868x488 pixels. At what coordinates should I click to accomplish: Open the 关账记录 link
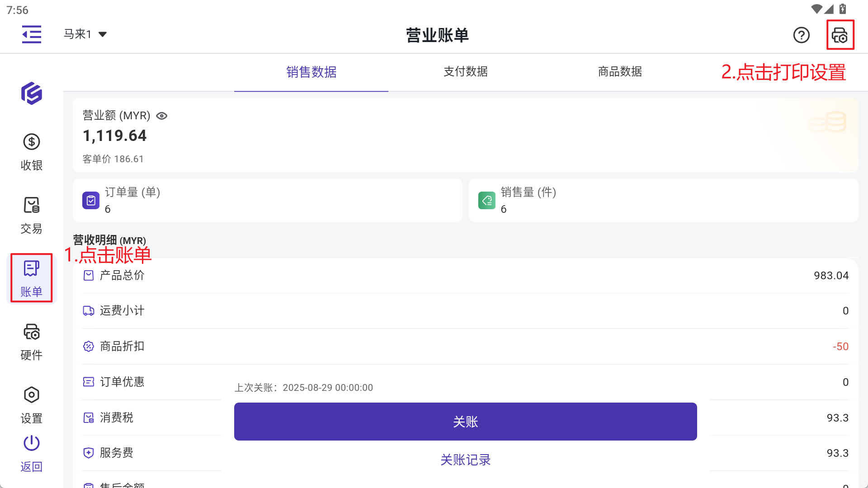[x=465, y=460]
